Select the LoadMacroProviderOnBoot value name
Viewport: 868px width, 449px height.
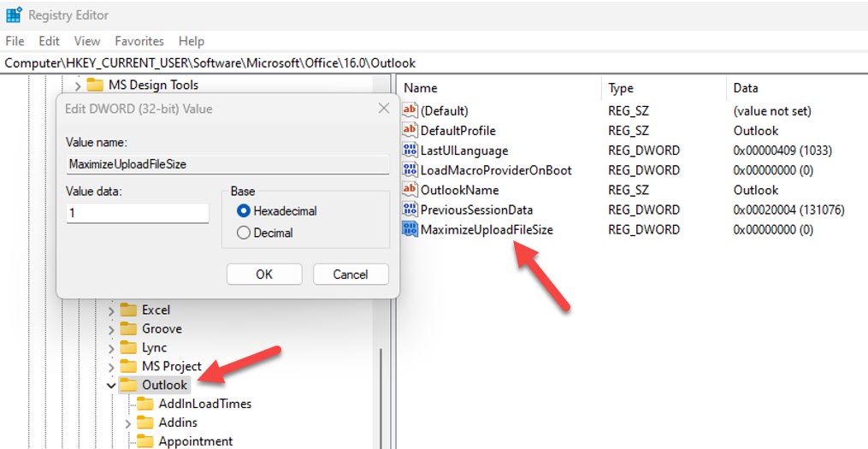click(x=496, y=170)
